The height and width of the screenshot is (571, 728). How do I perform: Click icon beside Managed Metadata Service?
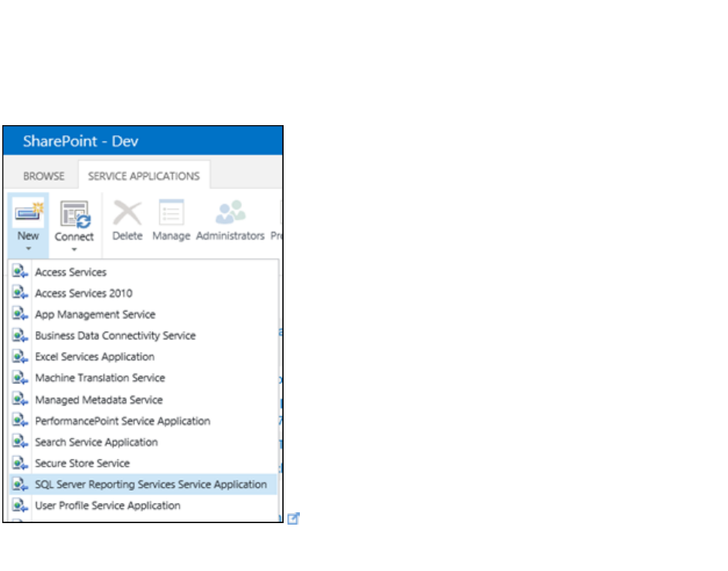coord(20,399)
